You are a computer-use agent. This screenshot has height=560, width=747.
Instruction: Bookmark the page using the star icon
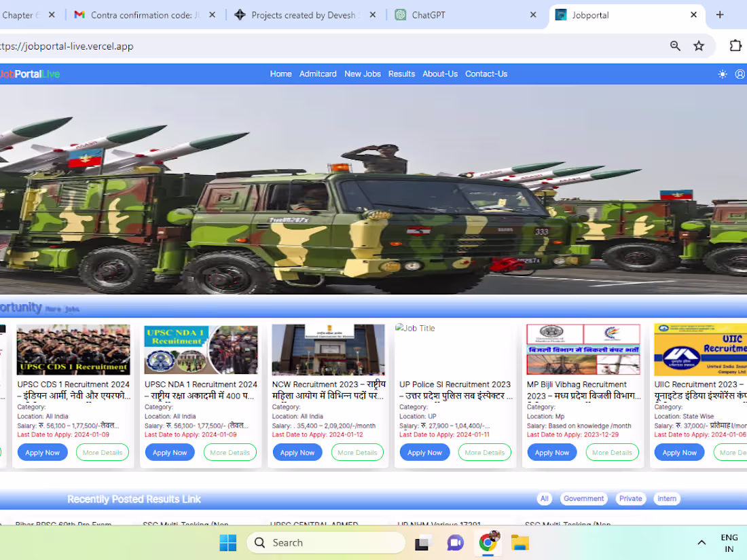click(699, 45)
